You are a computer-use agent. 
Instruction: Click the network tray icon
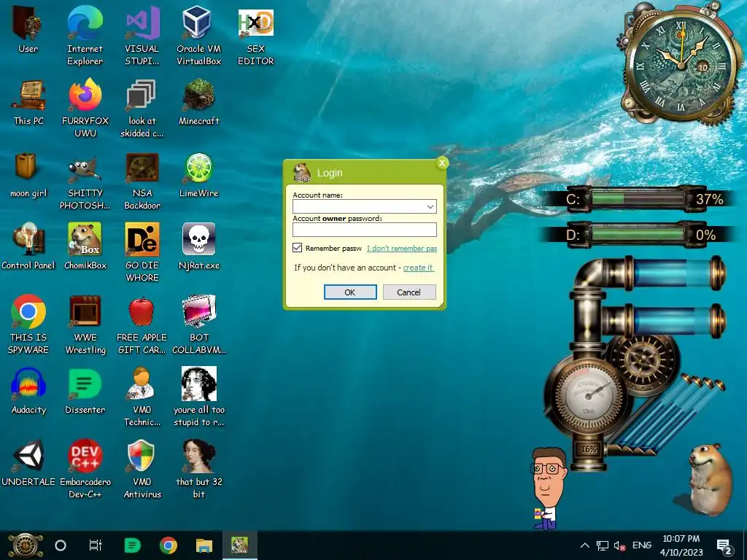(x=603, y=545)
